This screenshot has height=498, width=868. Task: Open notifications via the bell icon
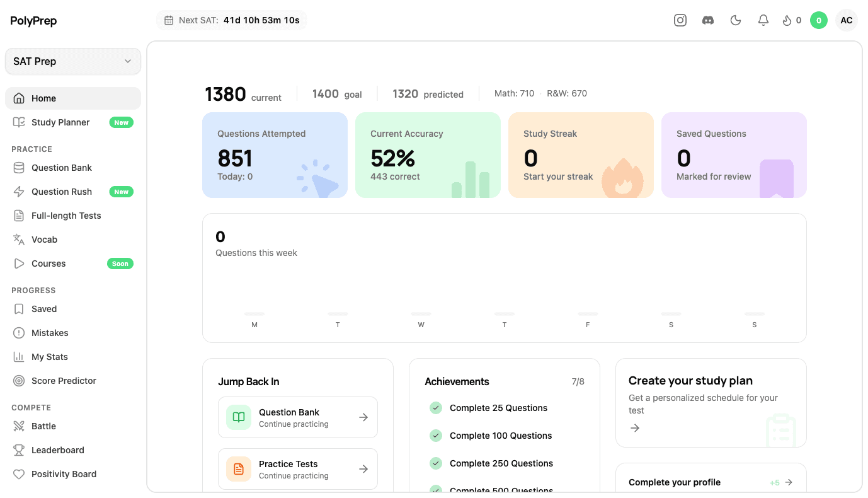(763, 20)
